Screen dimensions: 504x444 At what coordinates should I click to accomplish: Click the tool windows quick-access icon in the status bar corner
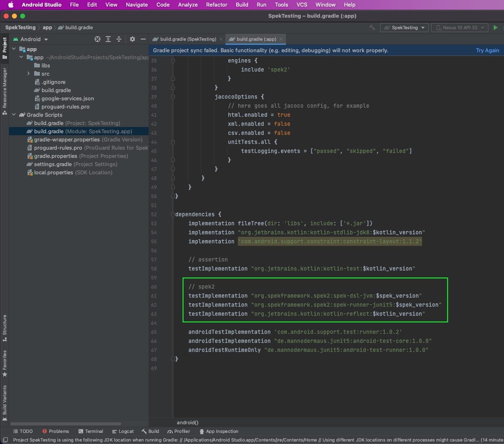5,440
